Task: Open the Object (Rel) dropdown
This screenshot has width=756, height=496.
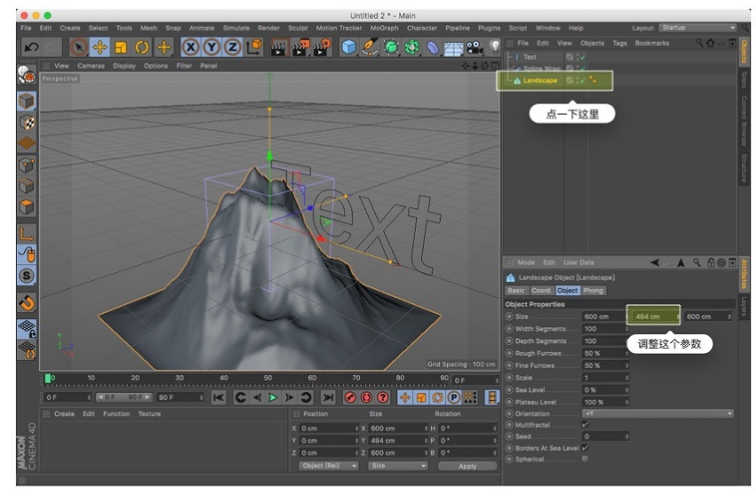Action: click(x=330, y=466)
